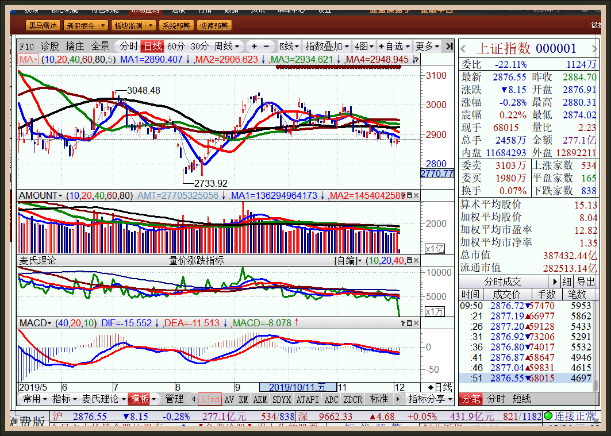The height and width of the screenshot is (436, 611).
Task: Collapse the side panel via the >| toolbar icon
Action: tap(449, 46)
